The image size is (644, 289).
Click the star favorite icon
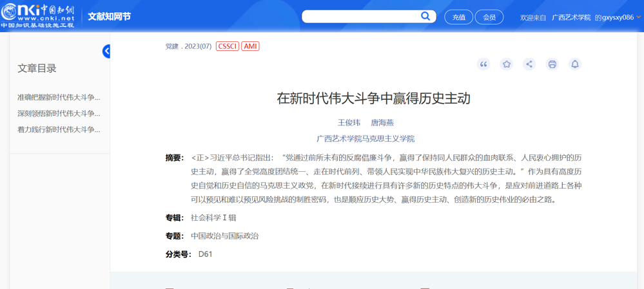click(x=507, y=64)
